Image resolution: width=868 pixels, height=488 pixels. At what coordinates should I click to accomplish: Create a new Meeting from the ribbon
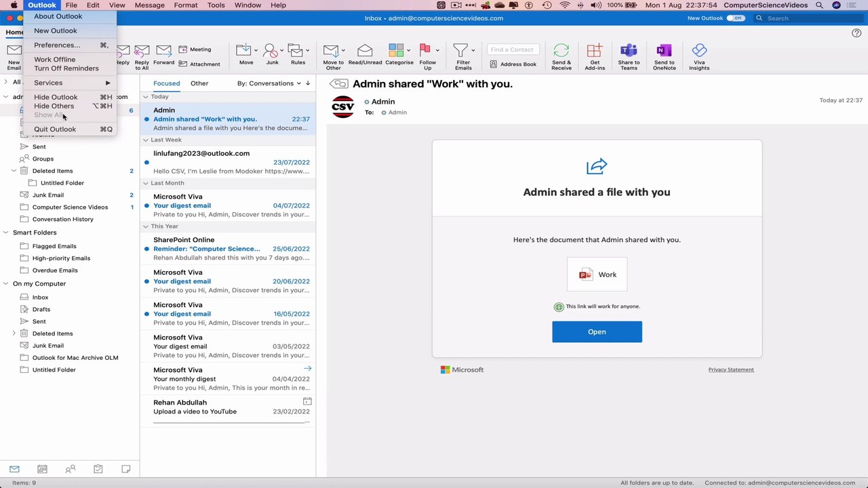(x=195, y=49)
